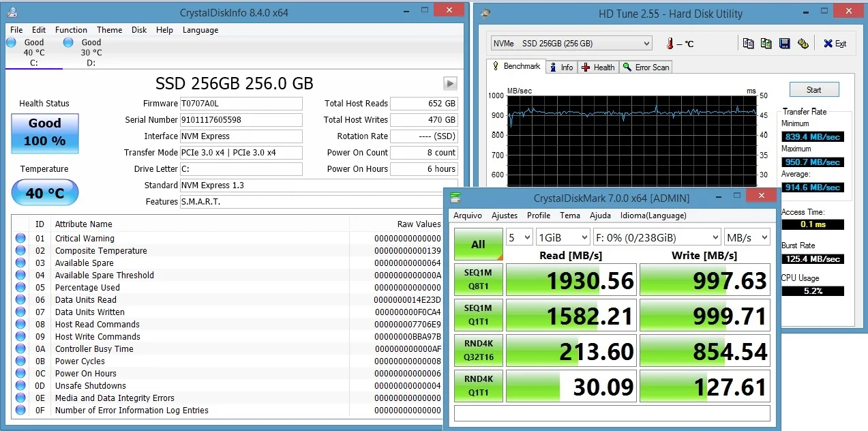Click the play arrow next to SSD 256GB title
This screenshot has height=431, width=868.
click(x=450, y=83)
